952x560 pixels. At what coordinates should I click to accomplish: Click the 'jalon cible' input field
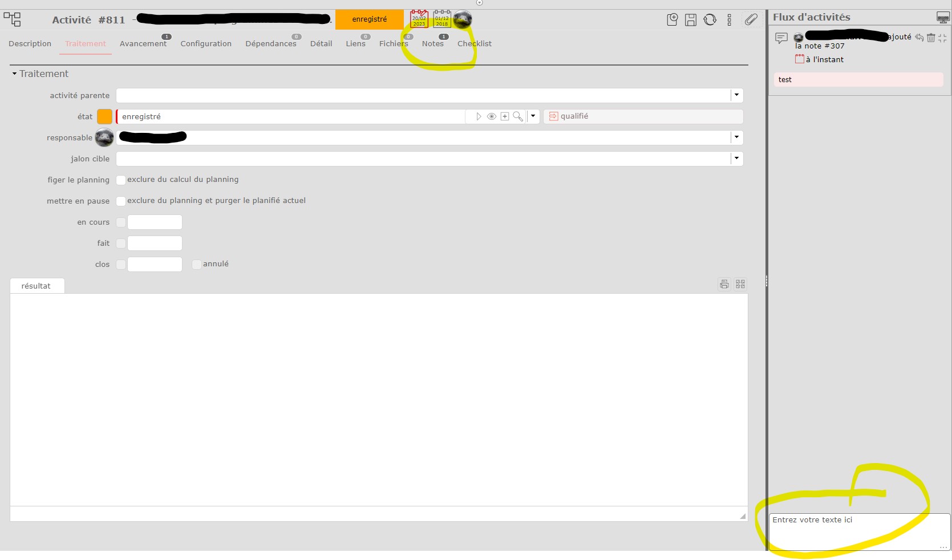pyautogui.click(x=423, y=159)
